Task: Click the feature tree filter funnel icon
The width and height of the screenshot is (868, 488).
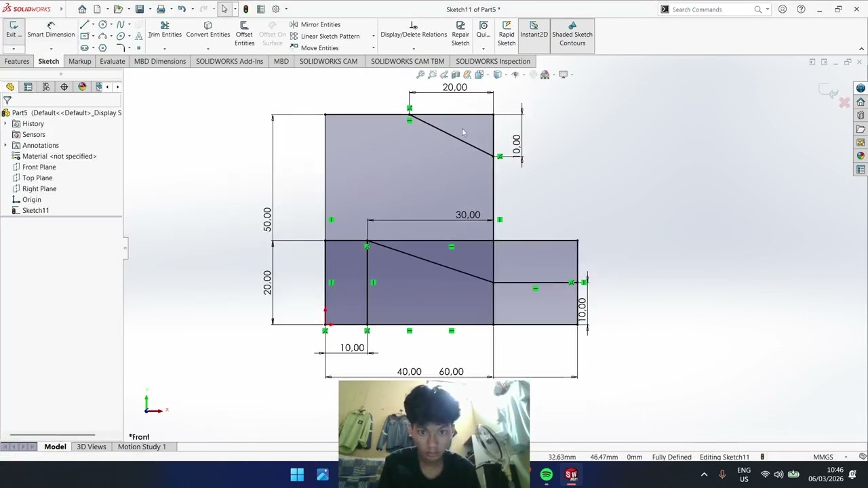Action: tap(7, 100)
